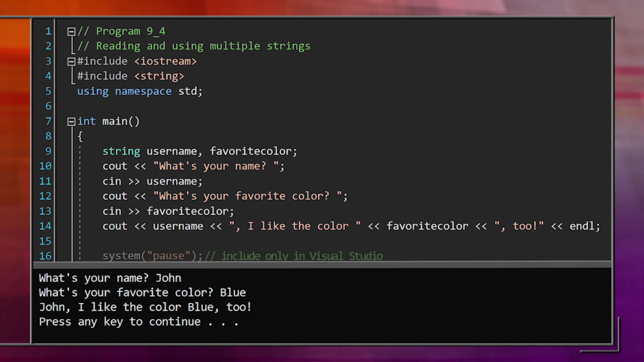Collapse the comment block at line 1
Image resolution: width=644 pixels, height=362 pixels.
[71, 32]
